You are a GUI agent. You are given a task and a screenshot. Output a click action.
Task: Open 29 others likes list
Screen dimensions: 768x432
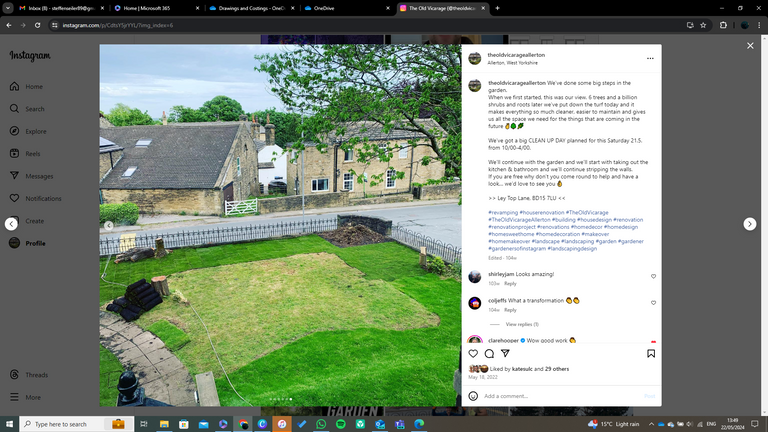pyautogui.click(x=557, y=369)
